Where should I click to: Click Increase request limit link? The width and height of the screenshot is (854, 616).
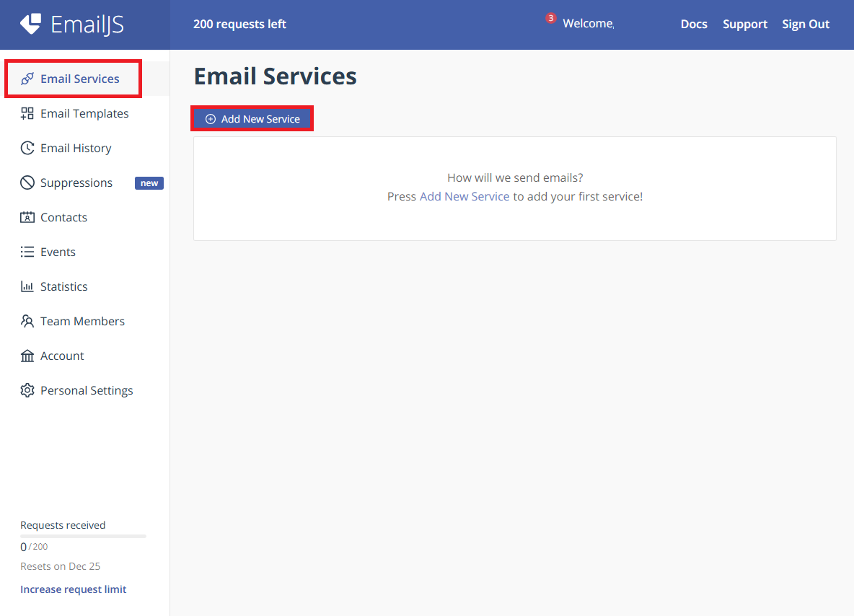tap(73, 589)
